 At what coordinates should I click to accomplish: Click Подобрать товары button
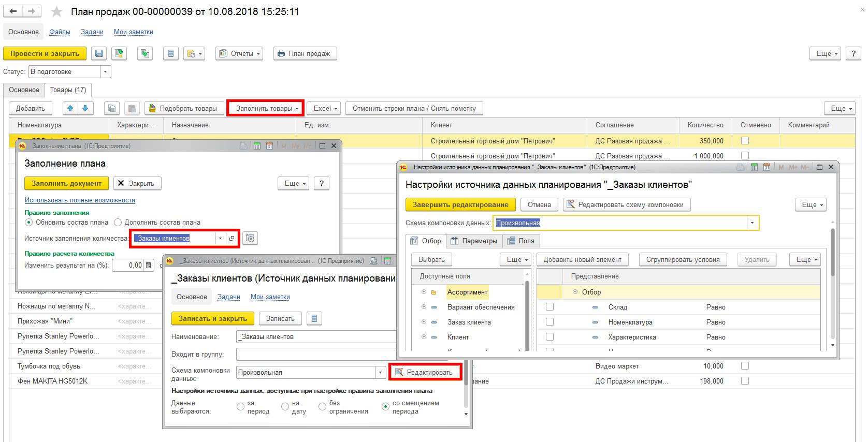pyautogui.click(x=184, y=108)
